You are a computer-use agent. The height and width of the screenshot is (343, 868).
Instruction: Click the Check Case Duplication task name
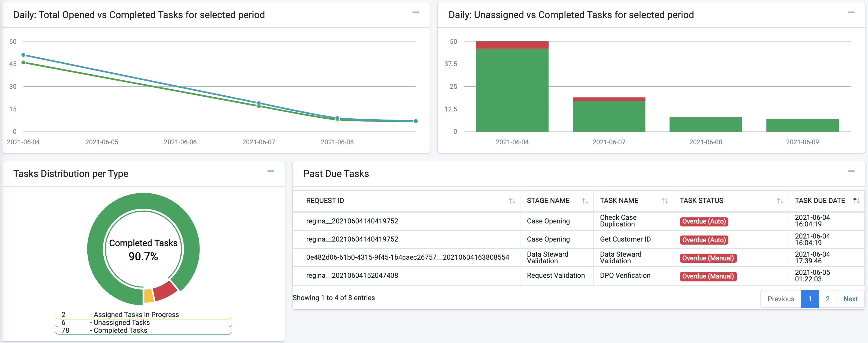[x=618, y=221]
